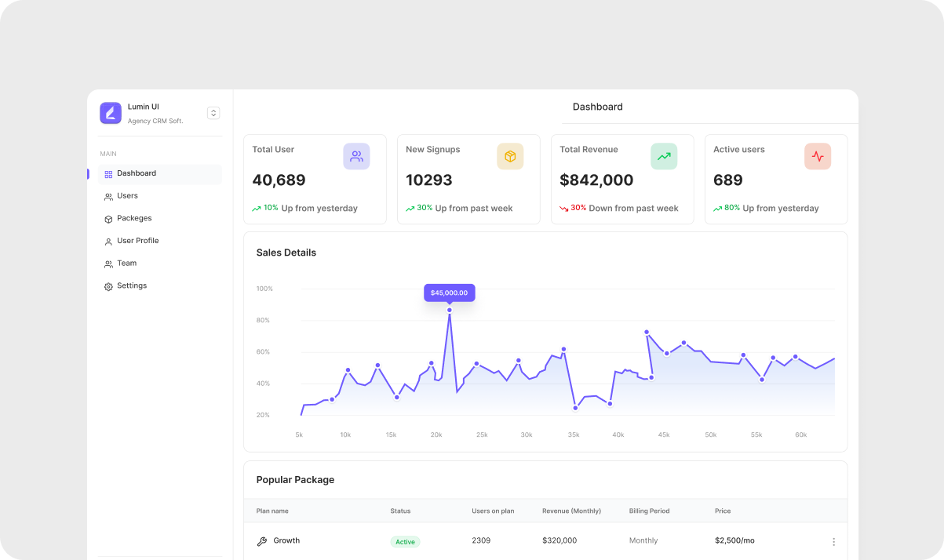This screenshot has width=944, height=560.
Task: Click the Active status badge
Action: [x=405, y=542]
